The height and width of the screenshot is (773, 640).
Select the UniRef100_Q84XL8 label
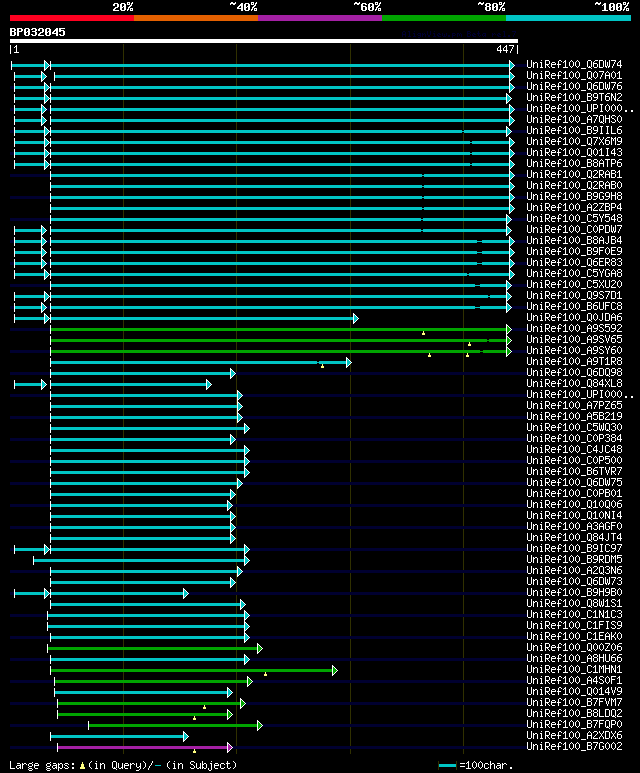(x=574, y=383)
